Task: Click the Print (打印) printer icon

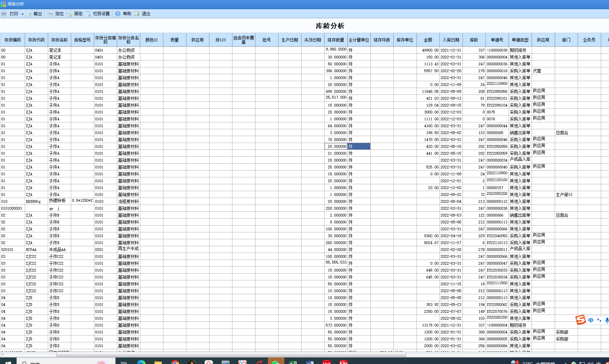Action: tap(4, 14)
